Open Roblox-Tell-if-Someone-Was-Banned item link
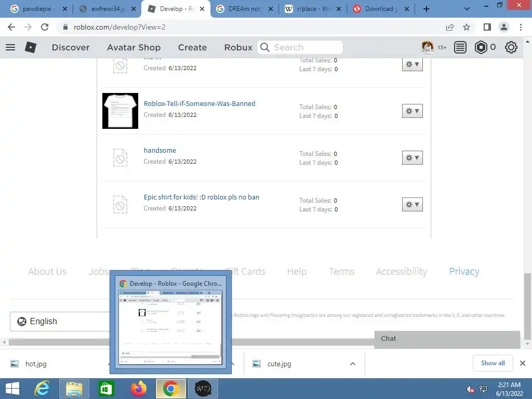The width and height of the screenshot is (532, 399). pos(199,103)
